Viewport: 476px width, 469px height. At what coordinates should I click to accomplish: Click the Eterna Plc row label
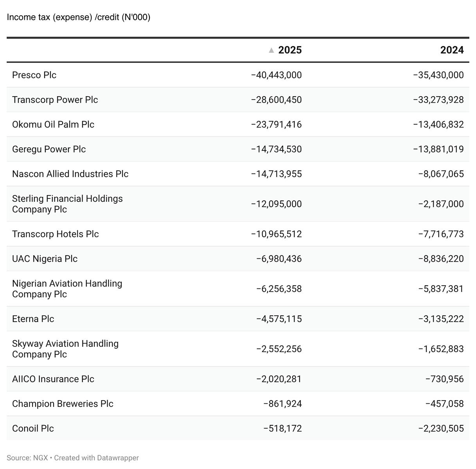33,319
